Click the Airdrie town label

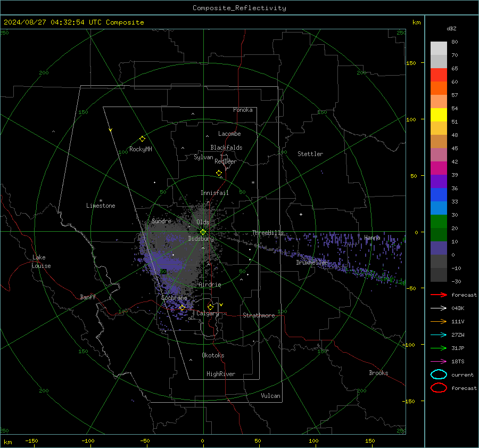pos(210,284)
